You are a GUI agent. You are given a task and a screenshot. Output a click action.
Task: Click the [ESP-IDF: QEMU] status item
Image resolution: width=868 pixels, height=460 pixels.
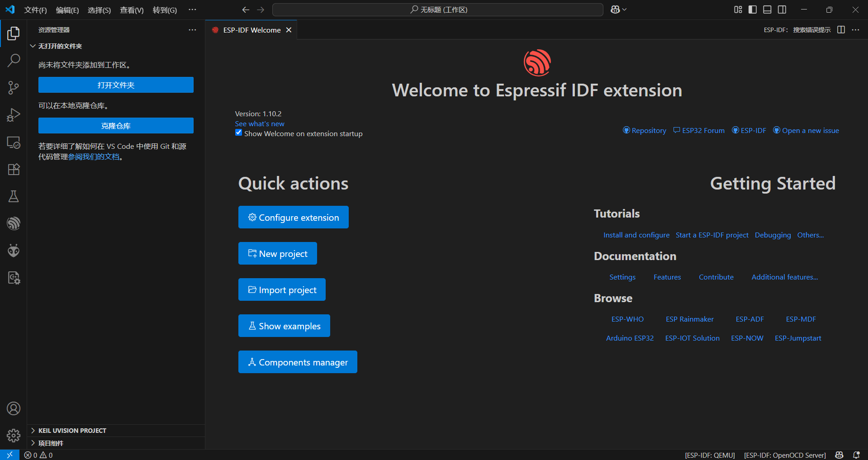pos(710,455)
